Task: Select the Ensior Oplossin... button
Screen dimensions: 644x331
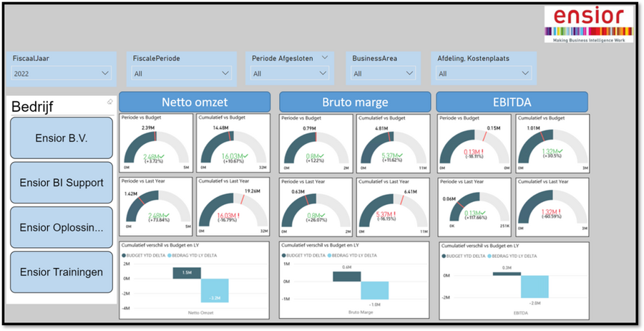Action: click(x=62, y=227)
